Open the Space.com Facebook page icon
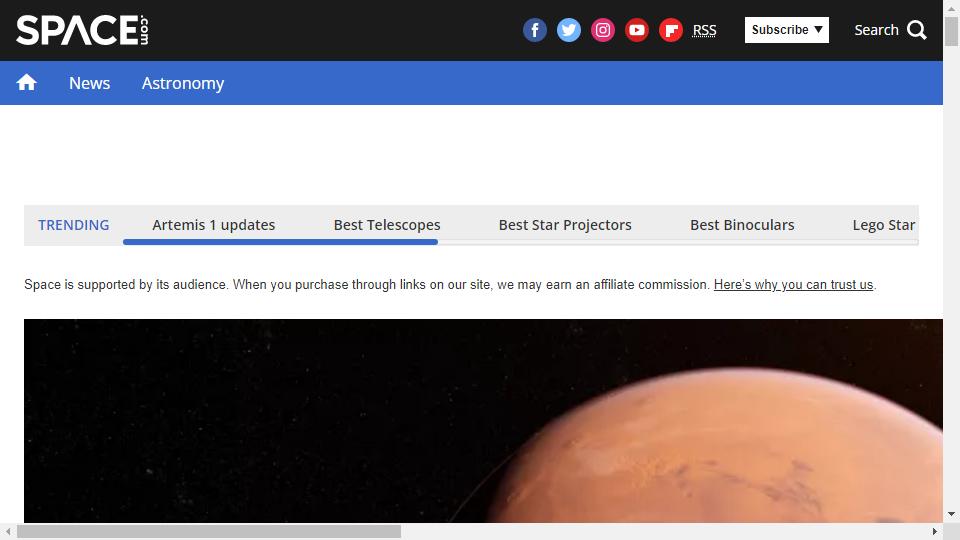This screenshot has width=960, height=540. [x=534, y=30]
